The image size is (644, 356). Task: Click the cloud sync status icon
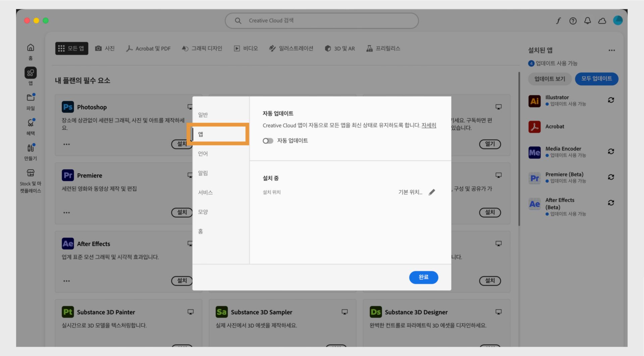click(x=602, y=21)
